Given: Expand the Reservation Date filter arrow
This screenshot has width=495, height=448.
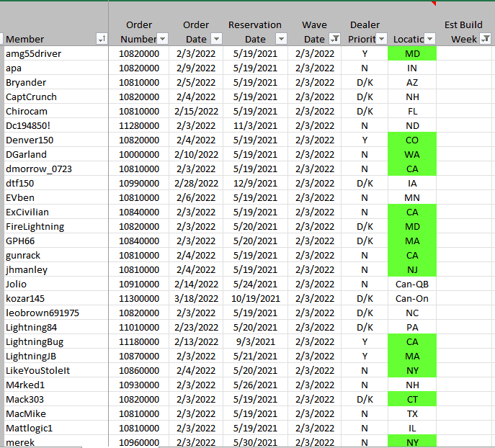Looking at the screenshot, I should click(x=281, y=39).
